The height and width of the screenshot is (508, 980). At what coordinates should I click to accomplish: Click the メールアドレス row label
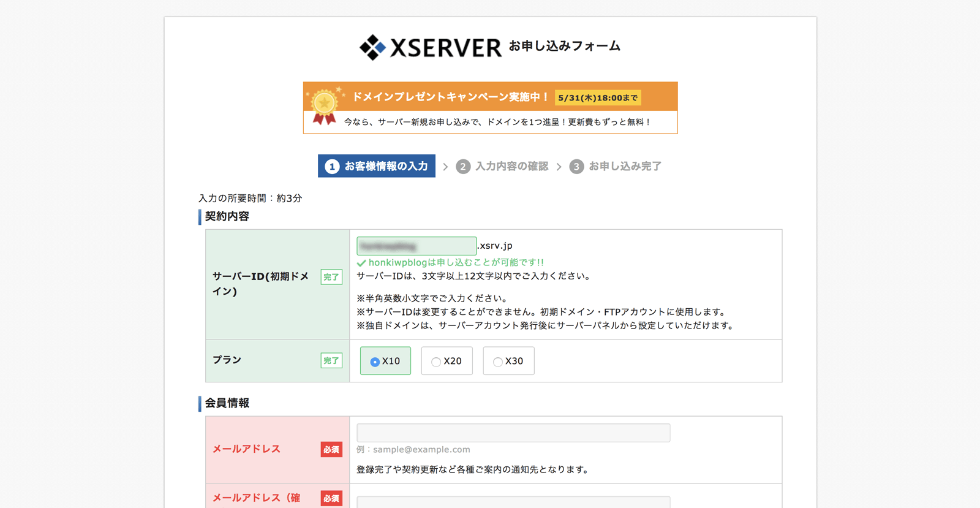pos(247,449)
